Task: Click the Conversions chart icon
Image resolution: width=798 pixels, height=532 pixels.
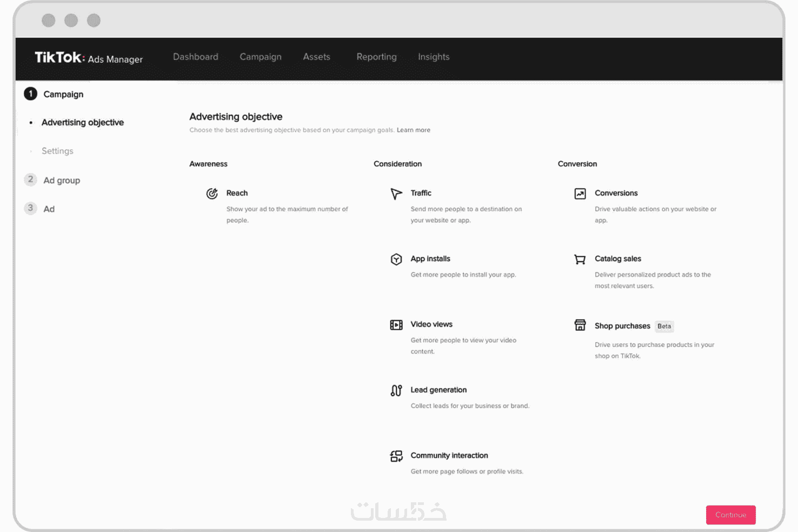Action: pyautogui.click(x=580, y=194)
